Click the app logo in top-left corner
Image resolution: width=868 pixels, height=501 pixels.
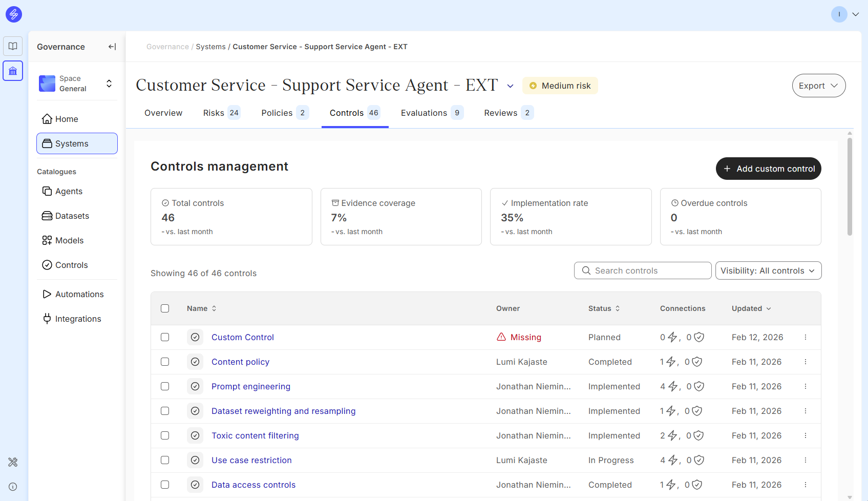tap(14, 14)
